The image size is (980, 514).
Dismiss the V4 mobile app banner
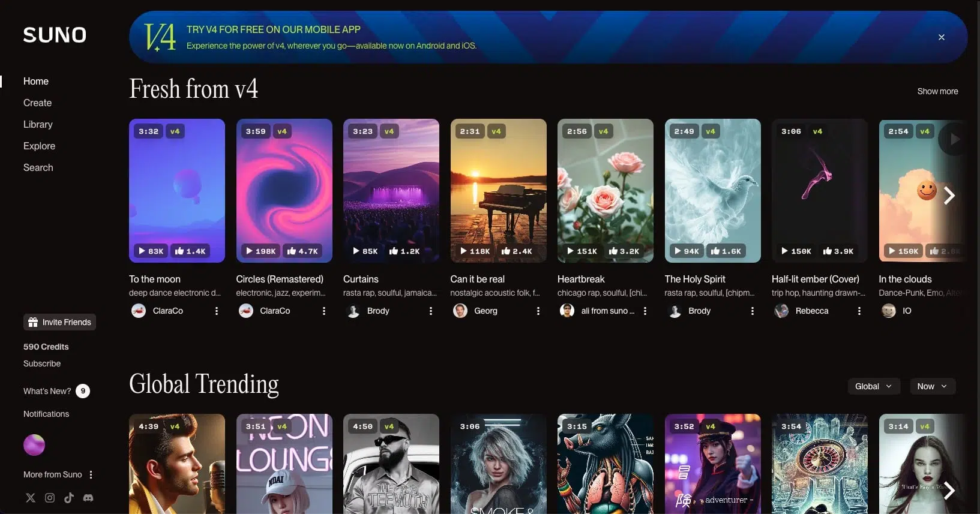click(942, 37)
